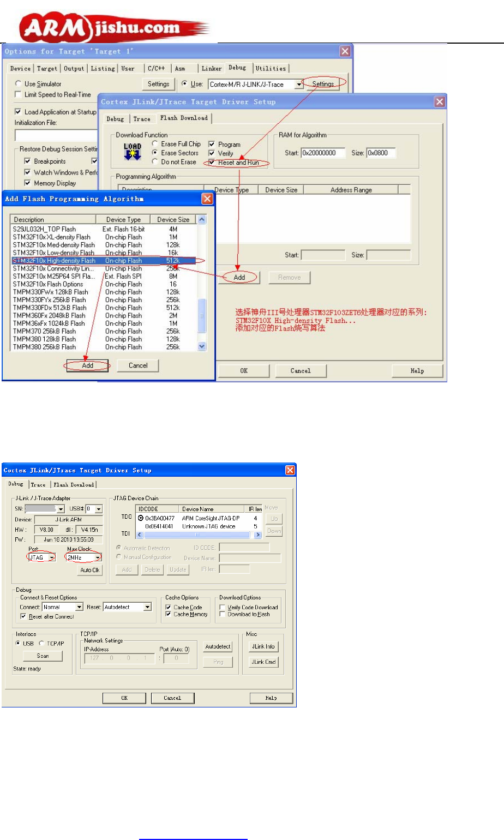This screenshot has width=504, height=840.
Task: Toggle the Cache Memory checkbox
Action: pyautogui.click(x=169, y=614)
